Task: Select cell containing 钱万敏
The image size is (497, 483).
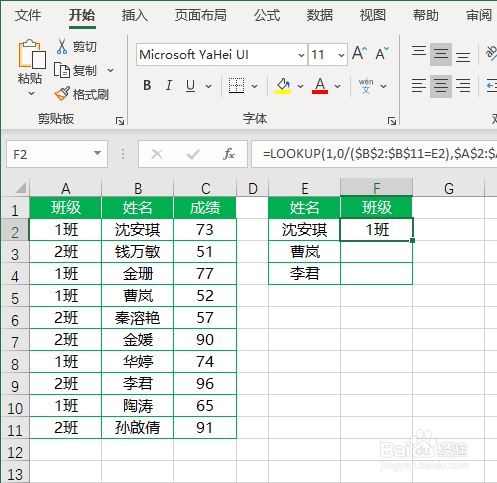Action: (x=138, y=252)
